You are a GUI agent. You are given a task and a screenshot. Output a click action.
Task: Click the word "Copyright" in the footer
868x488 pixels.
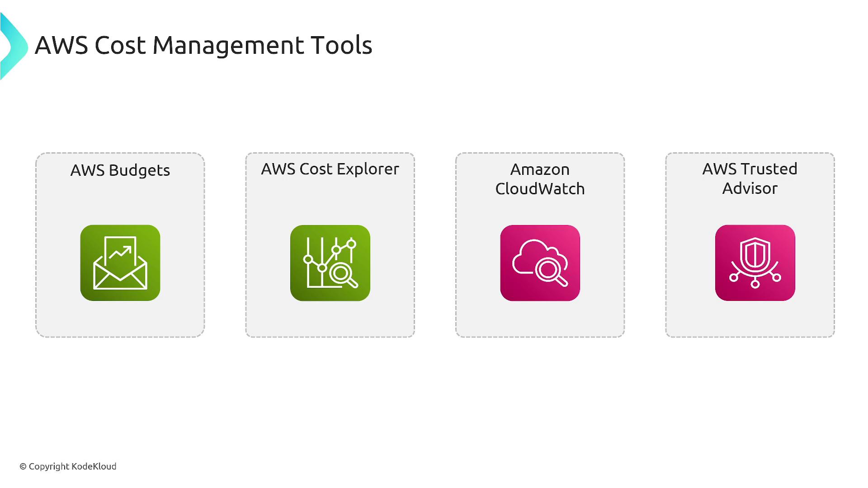(x=49, y=466)
